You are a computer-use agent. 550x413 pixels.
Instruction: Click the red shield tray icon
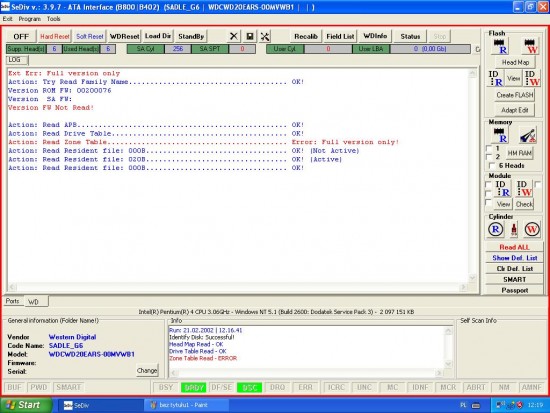pyautogui.click(x=519, y=405)
